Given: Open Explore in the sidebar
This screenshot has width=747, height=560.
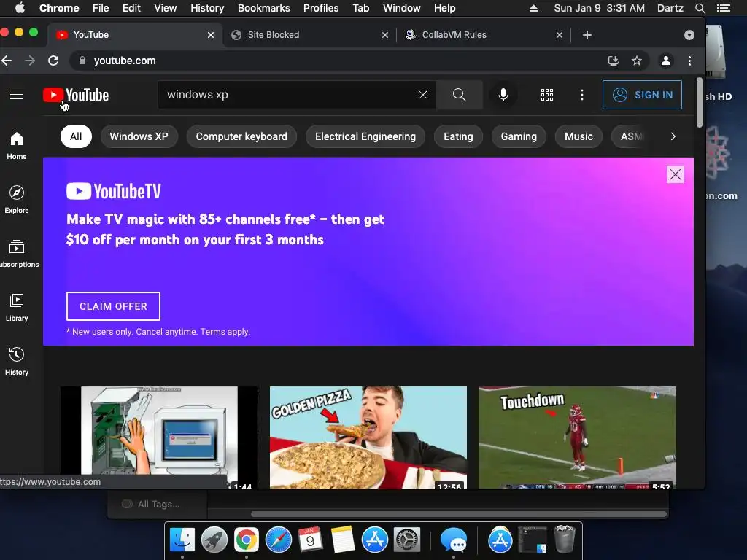Looking at the screenshot, I should 17,200.
